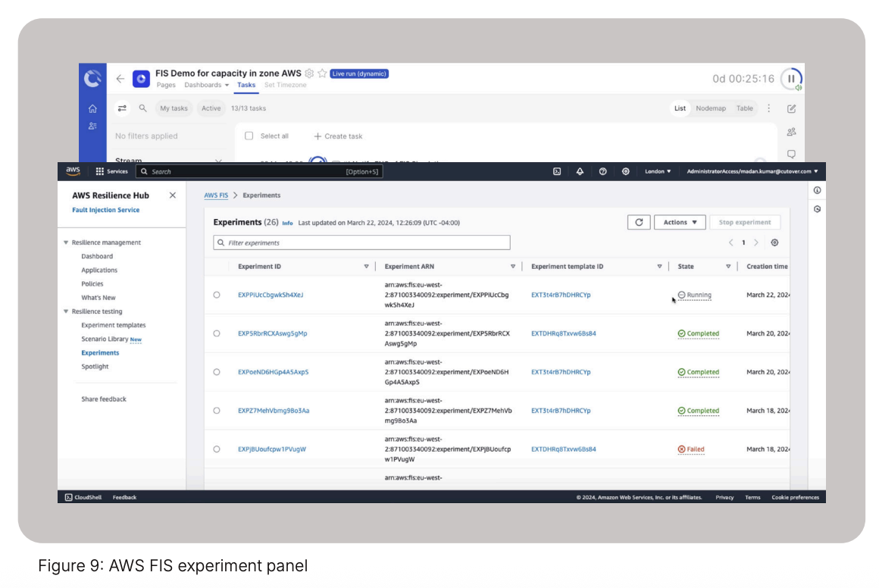Open Dashboard under Resilience management
This screenshot has height=588, width=879.
pyautogui.click(x=97, y=256)
